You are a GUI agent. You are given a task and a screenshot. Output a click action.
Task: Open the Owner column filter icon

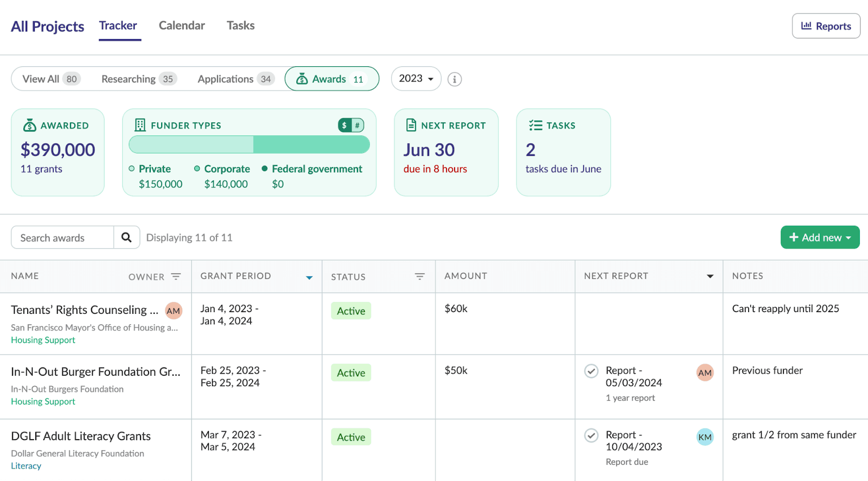176,276
